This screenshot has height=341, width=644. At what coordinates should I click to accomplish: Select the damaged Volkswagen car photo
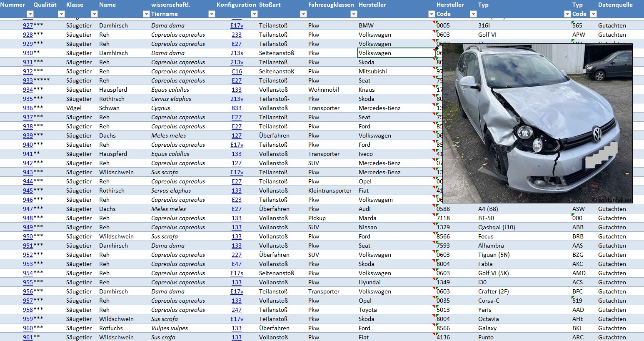[537, 123]
